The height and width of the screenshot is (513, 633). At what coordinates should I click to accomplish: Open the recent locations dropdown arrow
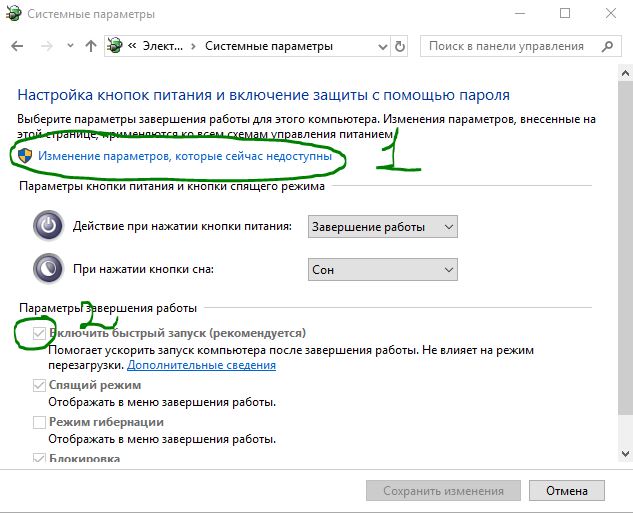tap(70, 46)
